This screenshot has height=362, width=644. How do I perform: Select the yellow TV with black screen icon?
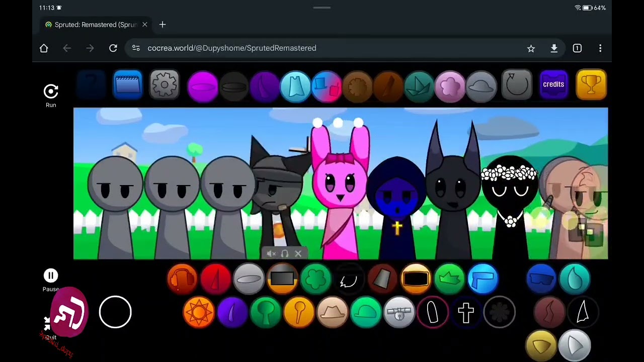pyautogui.click(x=416, y=279)
